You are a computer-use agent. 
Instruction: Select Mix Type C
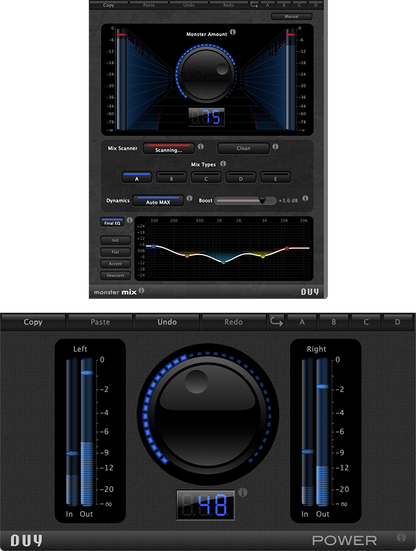click(206, 177)
